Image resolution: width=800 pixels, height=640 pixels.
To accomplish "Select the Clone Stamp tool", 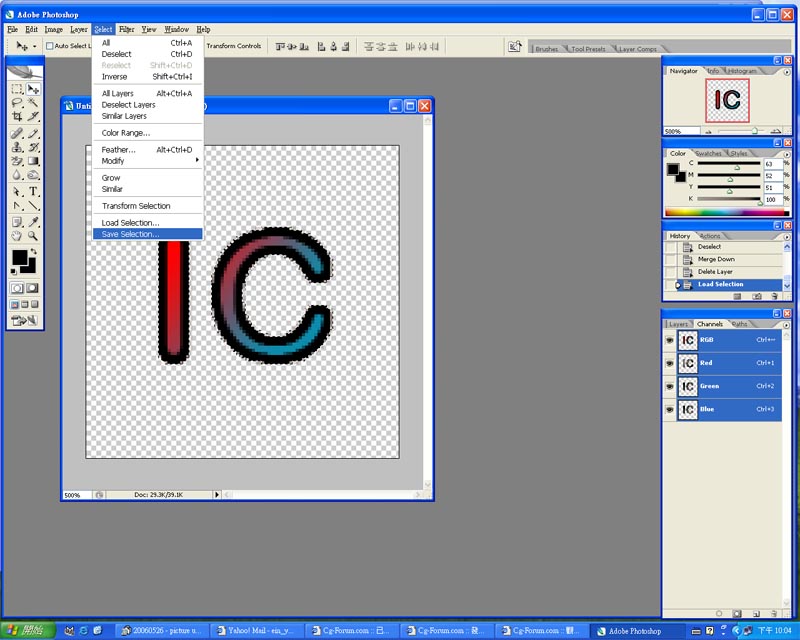I will (x=17, y=147).
